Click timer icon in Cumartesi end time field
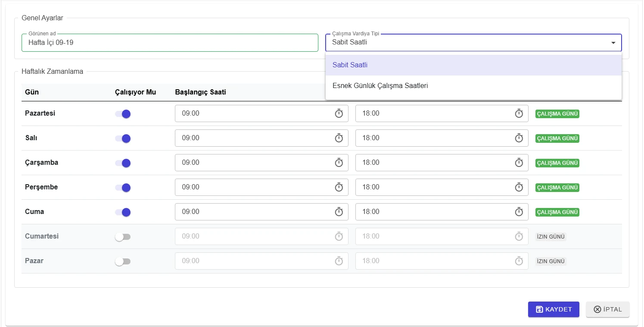 (519, 236)
